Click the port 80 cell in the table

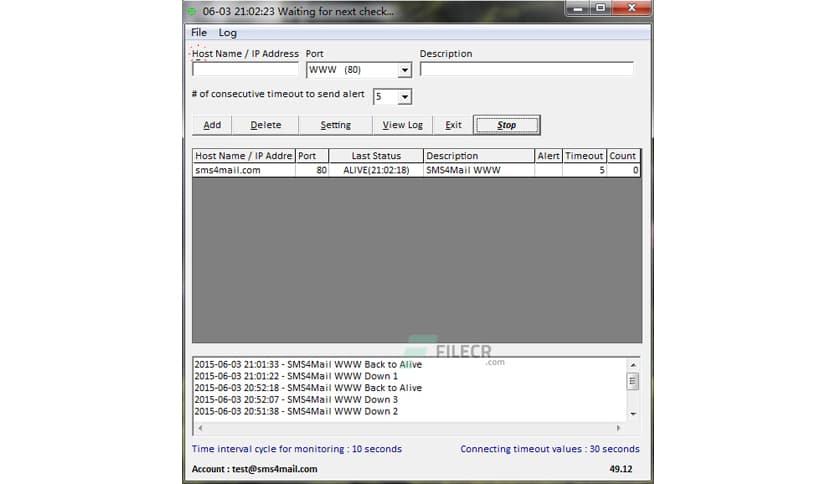[x=312, y=170]
